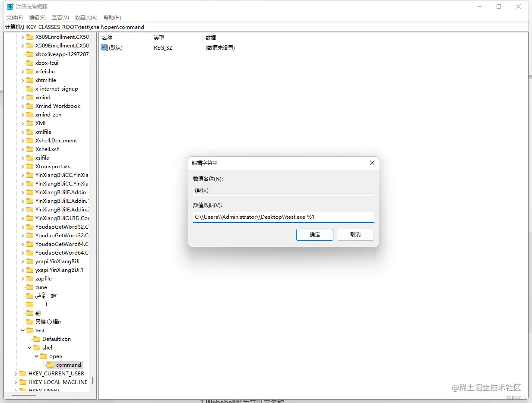Select the (默认) value string icon
This screenshot has height=403, width=532.
click(x=104, y=47)
